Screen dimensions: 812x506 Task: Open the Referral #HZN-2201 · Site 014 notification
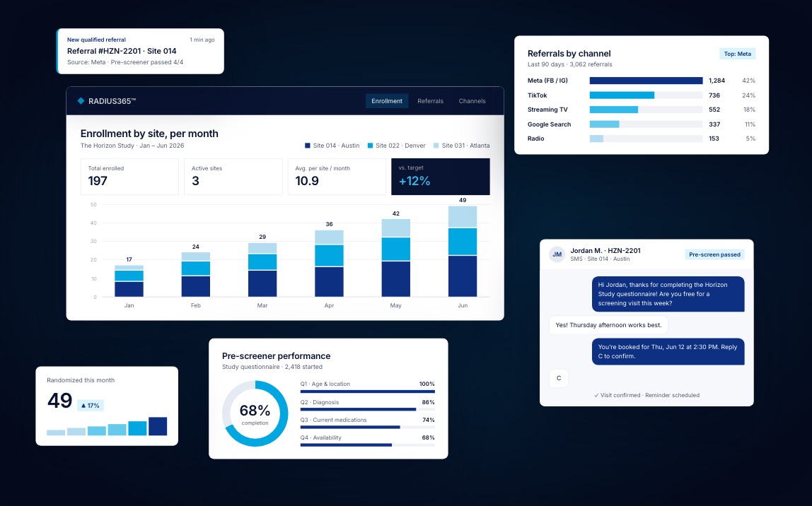click(x=140, y=51)
